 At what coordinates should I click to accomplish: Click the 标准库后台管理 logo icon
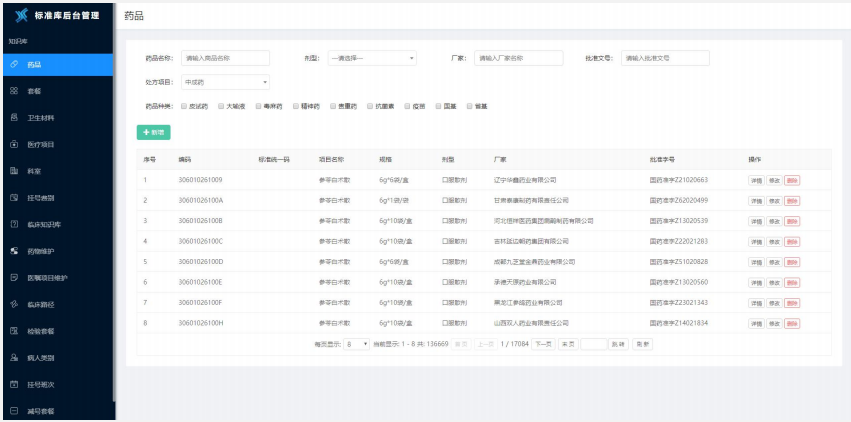(x=21, y=15)
